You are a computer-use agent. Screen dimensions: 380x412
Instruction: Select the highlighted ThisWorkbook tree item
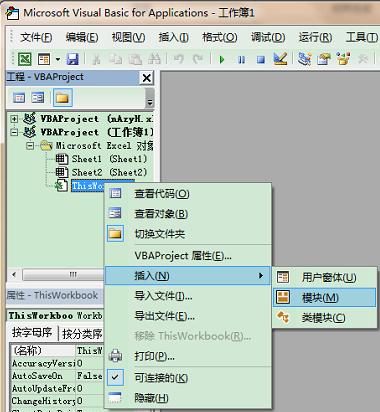[88, 186]
